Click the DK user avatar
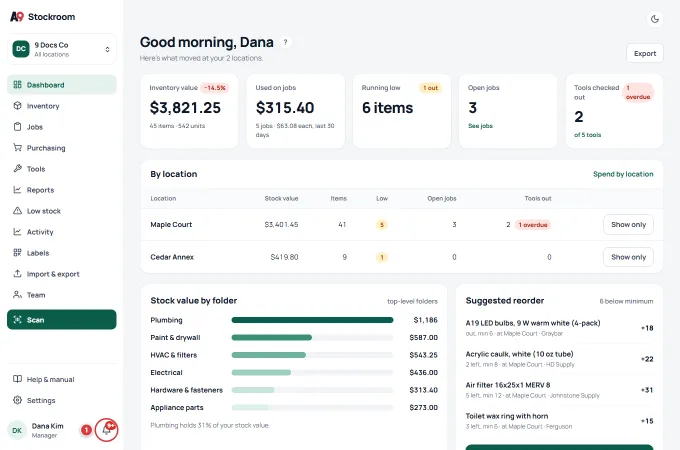 [x=17, y=430]
